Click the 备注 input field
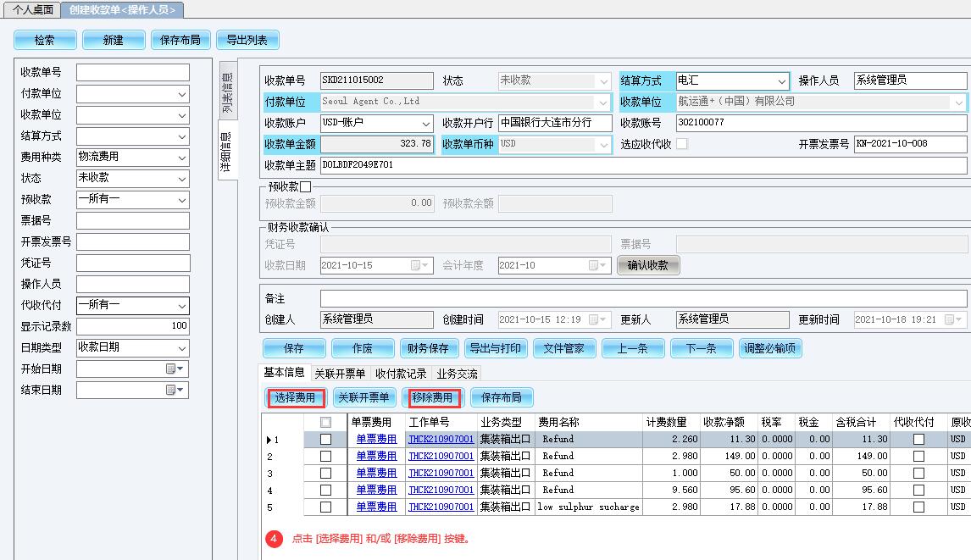The height and width of the screenshot is (560, 971). coord(642,299)
